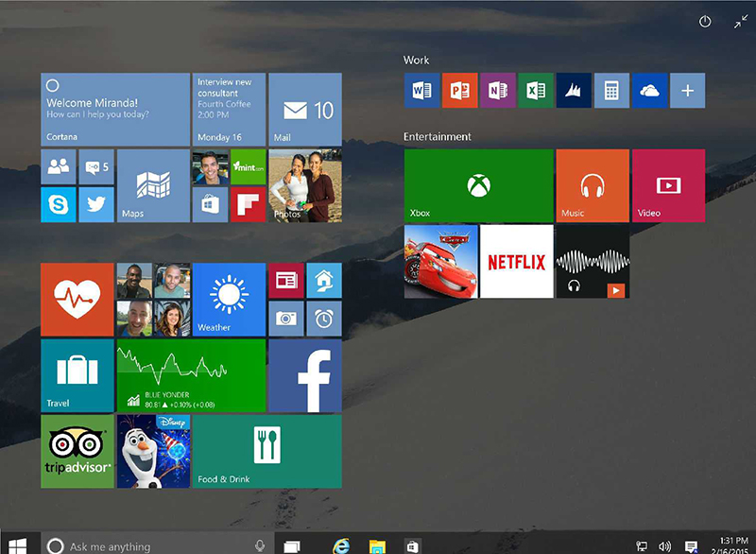The width and height of the screenshot is (756, 554).
Task: Click the plus tile in Work group
Action: [688, 91]
